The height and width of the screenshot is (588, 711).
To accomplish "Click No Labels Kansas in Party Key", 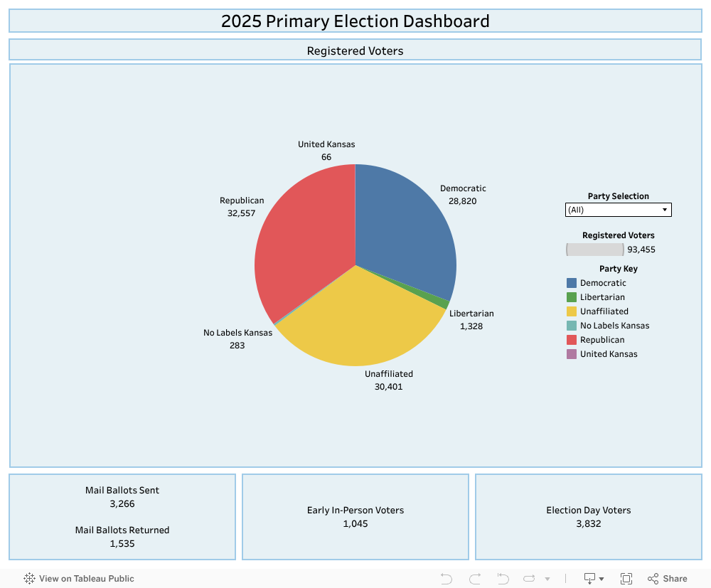I will [614, 326].
